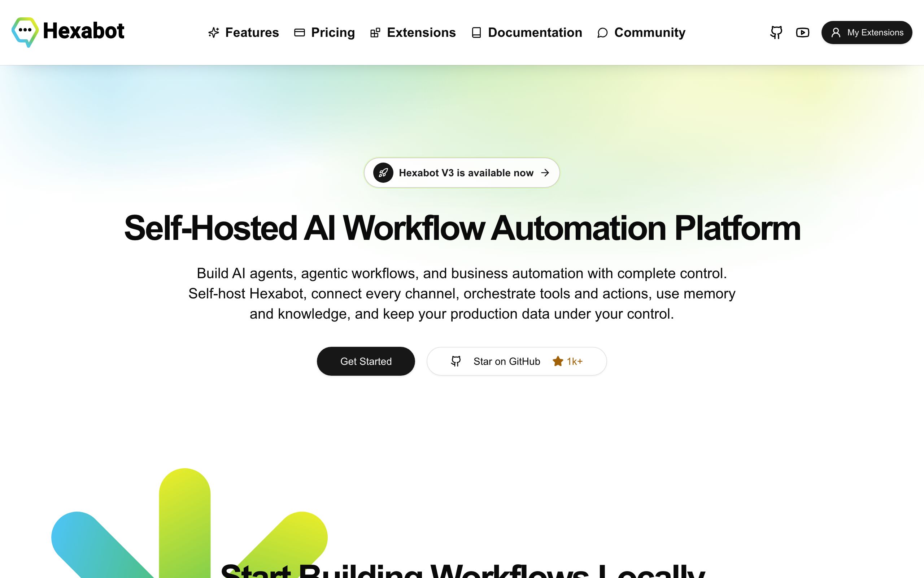Click the Get Started button

click(366, 361)
